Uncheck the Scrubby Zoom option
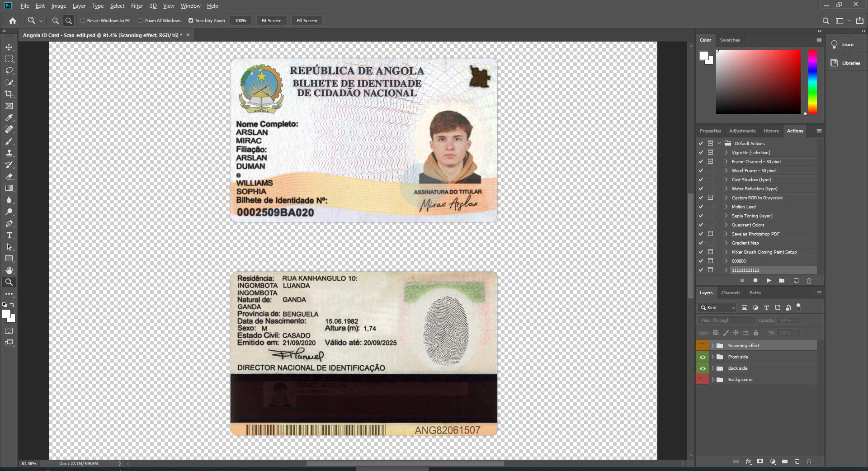Image resolution: width=868 pixels, height=471 pixels. click(x=191, y=21)
